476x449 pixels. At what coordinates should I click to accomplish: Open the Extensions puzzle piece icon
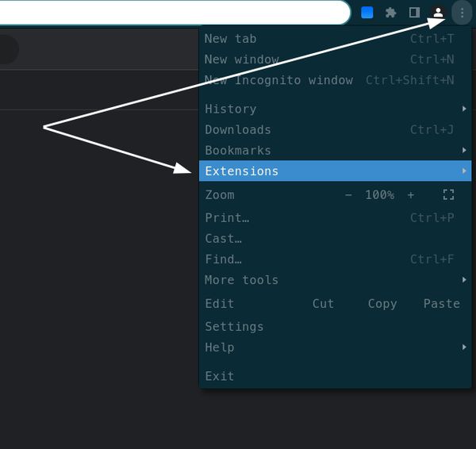point(390,13)
